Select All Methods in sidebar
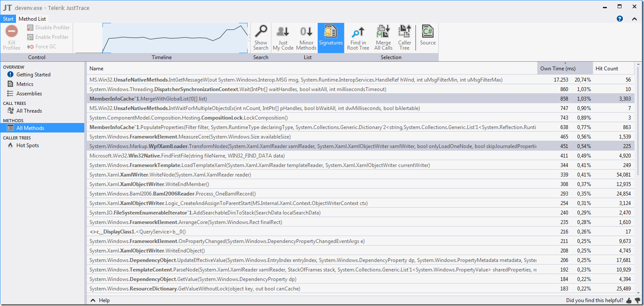This screenshot has height=306, width=644. click(42, 128)
